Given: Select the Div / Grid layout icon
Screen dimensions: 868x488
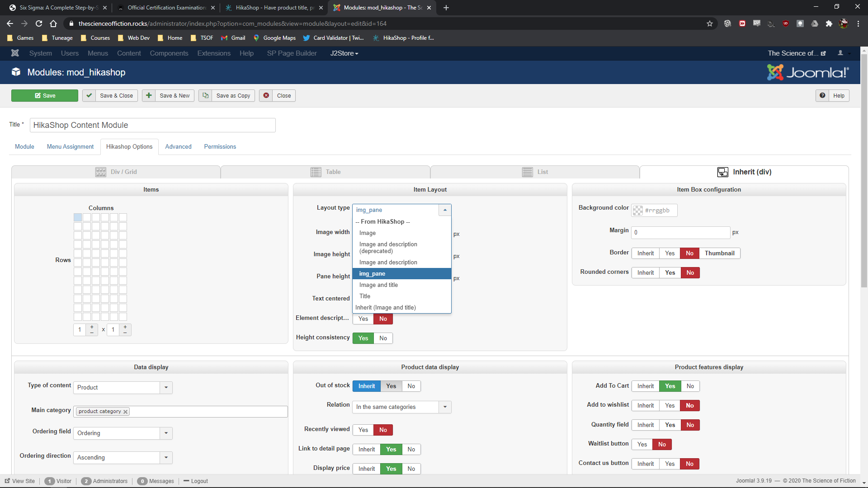Looking at the screenshot, I should pos(100,172).
